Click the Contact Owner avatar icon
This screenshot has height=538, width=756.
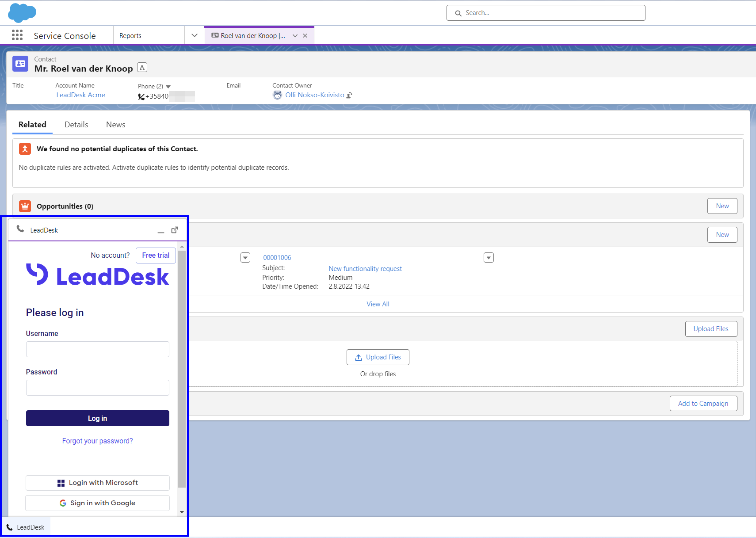[277, 95]
